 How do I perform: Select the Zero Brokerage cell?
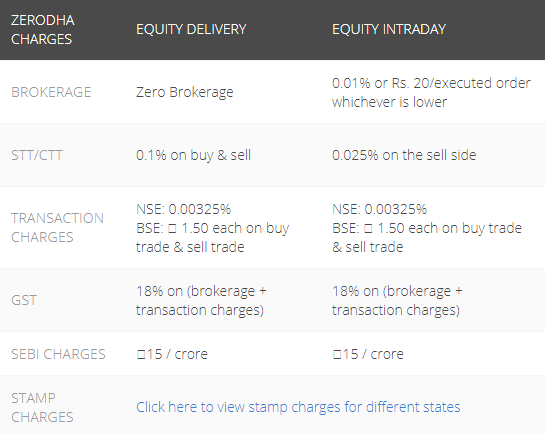(185, 92)
